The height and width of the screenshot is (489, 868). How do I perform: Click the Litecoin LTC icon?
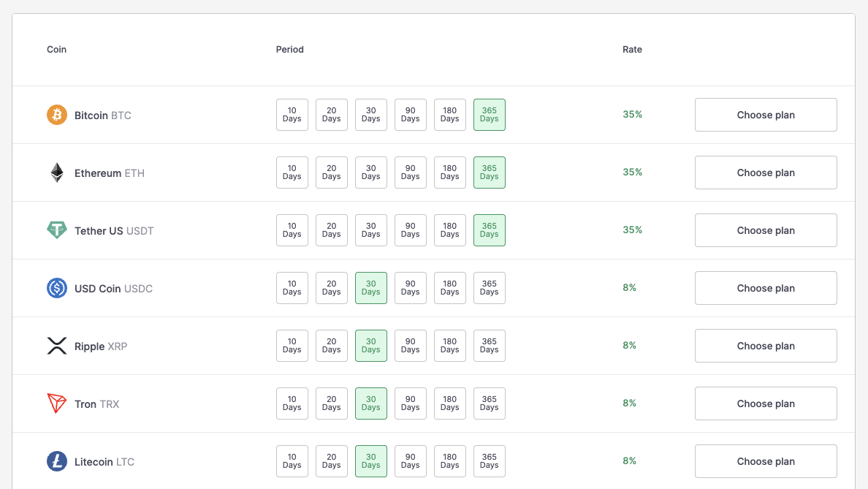[57, 461]
